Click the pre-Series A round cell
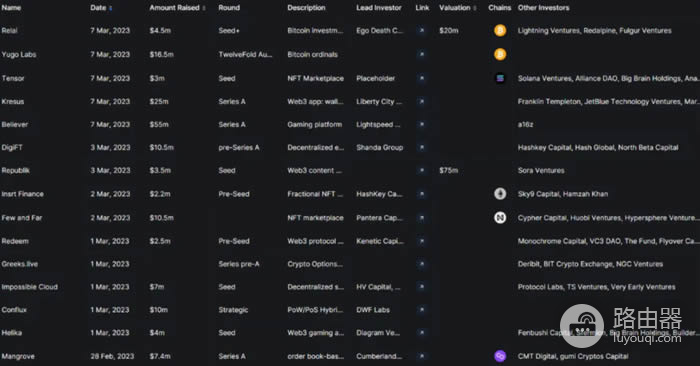The image size is (700, 366). point(239,147)
